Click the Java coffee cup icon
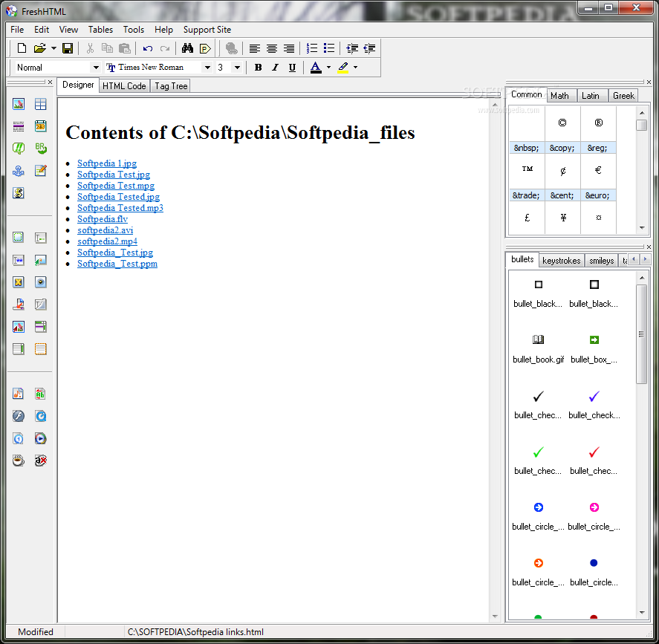 [x=19, y=461]
